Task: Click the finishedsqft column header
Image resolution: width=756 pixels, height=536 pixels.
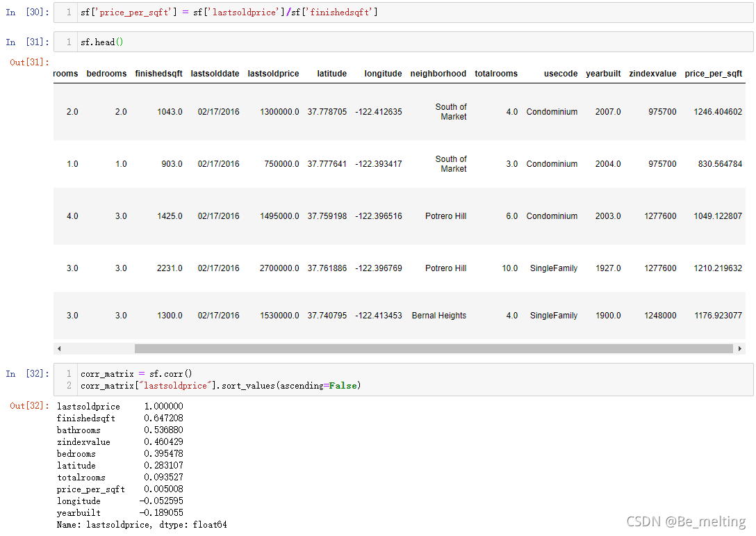Action: (x=158, y=73)
